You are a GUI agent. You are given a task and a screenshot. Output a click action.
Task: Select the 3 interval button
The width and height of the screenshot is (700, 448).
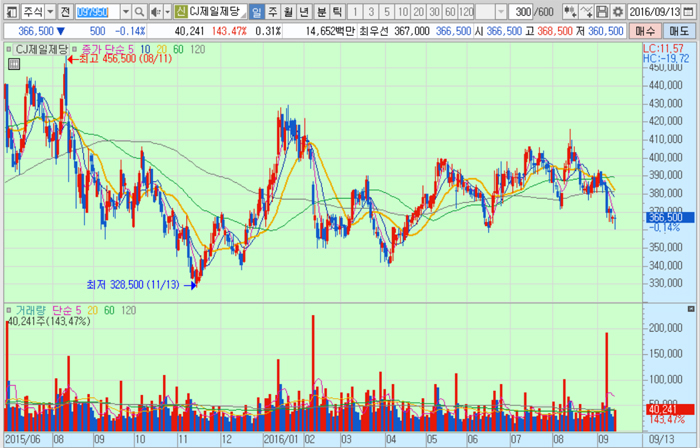[371, 12]
